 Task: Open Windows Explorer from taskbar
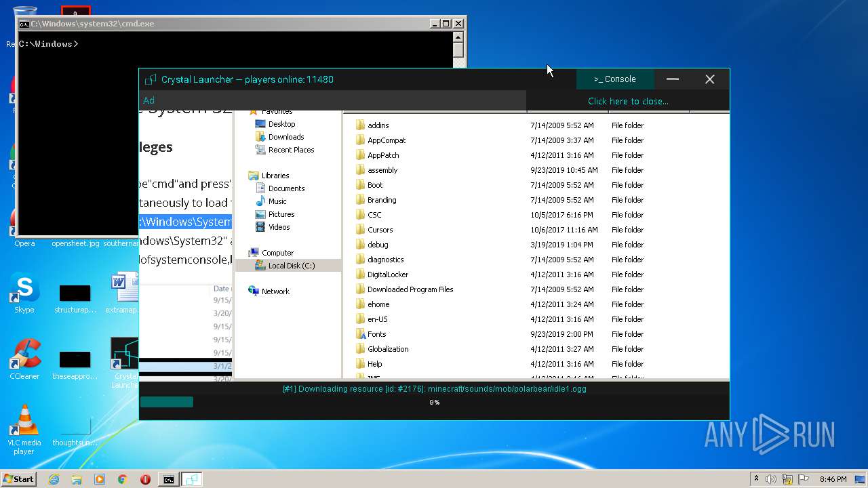[x=77, y=479]
